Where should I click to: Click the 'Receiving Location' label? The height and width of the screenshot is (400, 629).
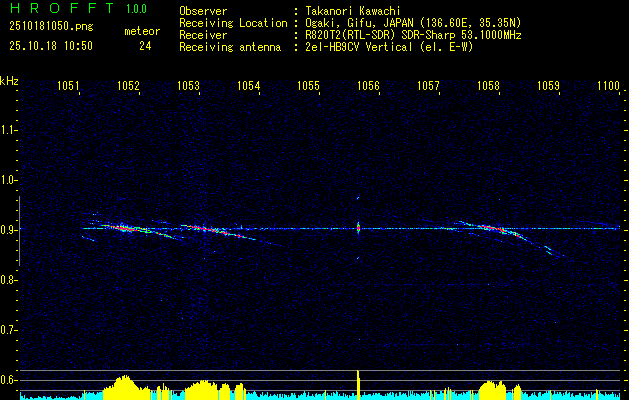pyautogui.click(x=233, y=23)
